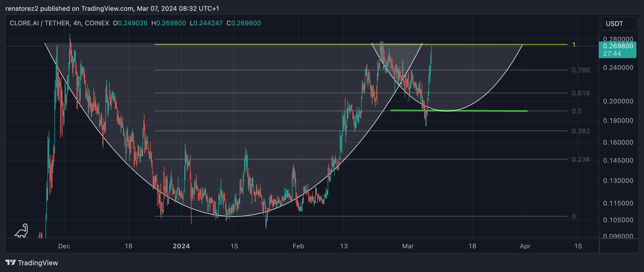Image resolution: width=644 pixels, height=272 pixels.
Task: Click the Fibonacci 0.5 level label
Action: (577, 111)
